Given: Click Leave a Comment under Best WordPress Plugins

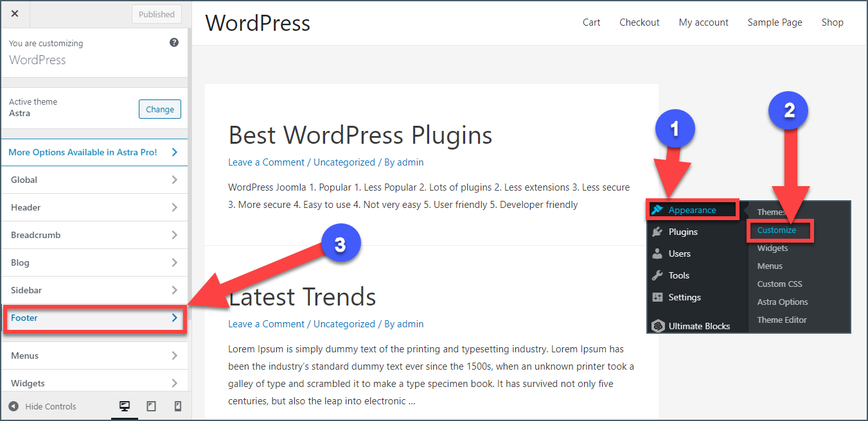Looking at the screenshot, I should point(267,162).
